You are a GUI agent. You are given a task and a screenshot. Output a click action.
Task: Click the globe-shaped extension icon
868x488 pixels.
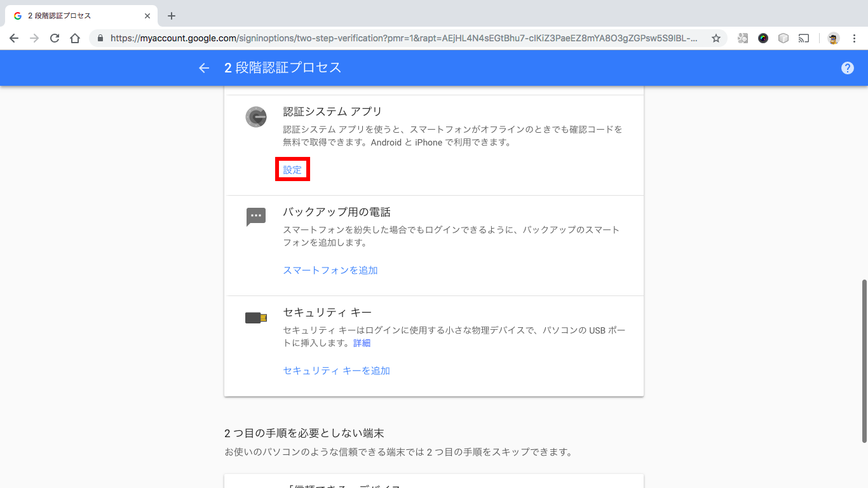tap(763, 37)
